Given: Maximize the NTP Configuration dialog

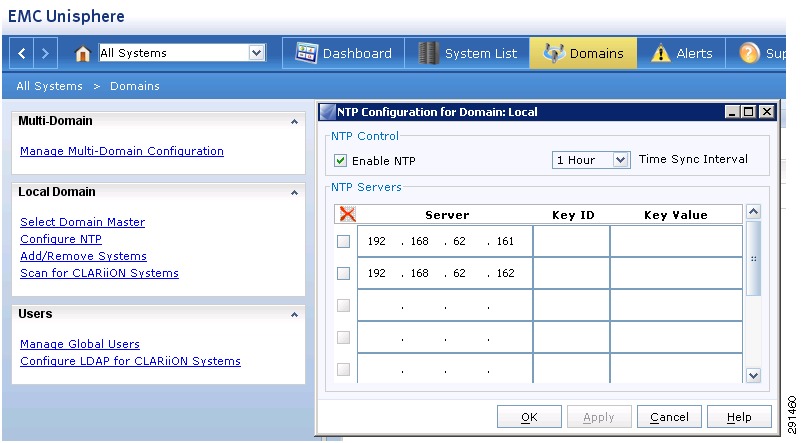Looking at the screenshot, I should [749, 112].
